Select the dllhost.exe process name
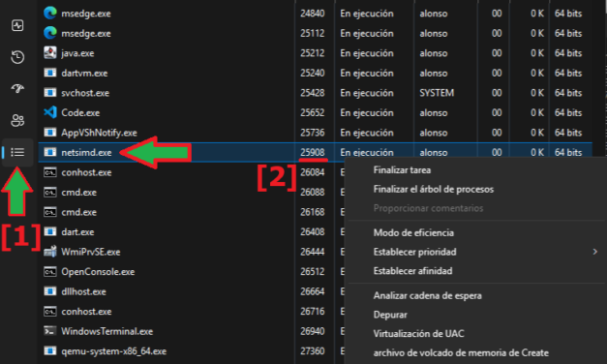The width and height of the screenshot is (607, 364). coord(83,291)
